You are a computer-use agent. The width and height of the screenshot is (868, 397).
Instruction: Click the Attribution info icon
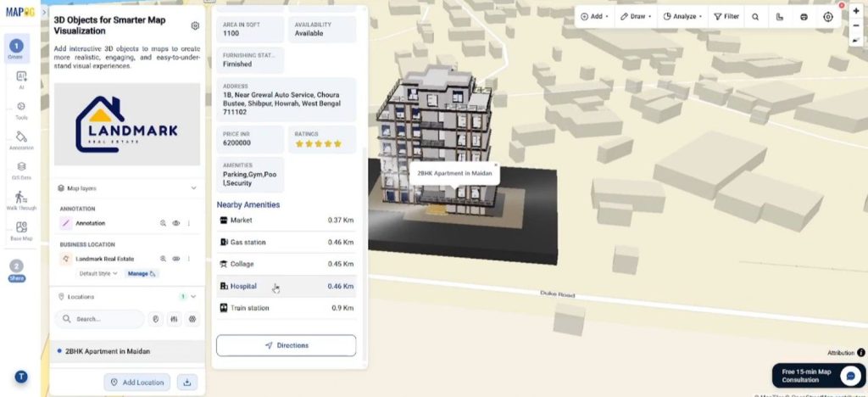click(x=861, y=353)
